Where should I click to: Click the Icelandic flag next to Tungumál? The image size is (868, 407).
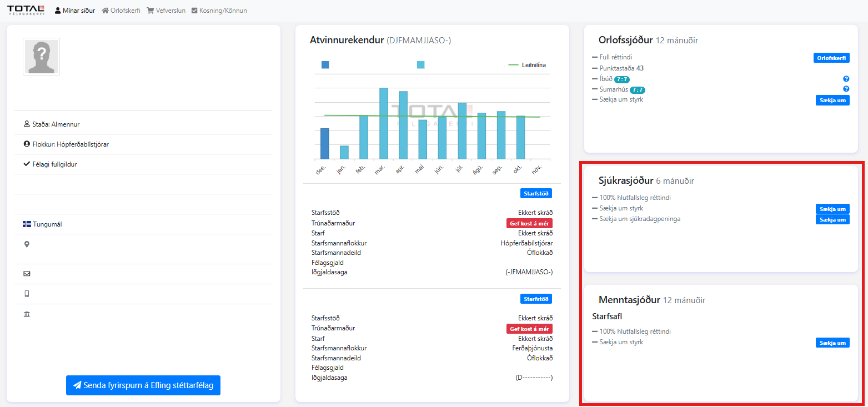(27, 224)
